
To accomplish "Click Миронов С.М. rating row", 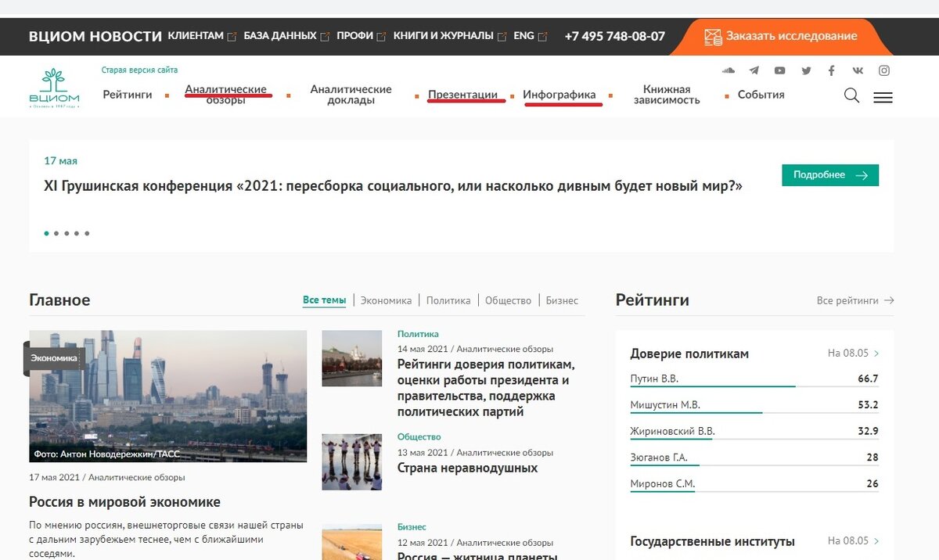I will point(754,484).
